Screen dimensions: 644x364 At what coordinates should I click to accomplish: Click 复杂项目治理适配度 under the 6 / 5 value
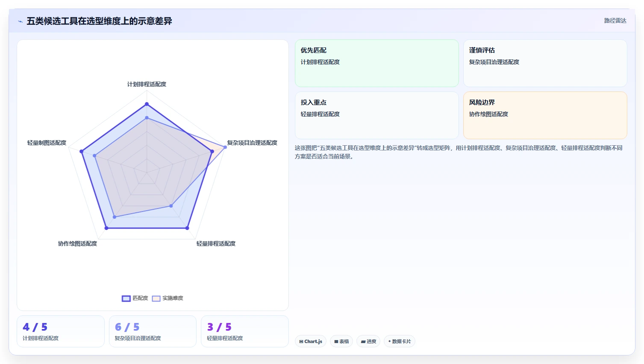[x=138, y=338]
